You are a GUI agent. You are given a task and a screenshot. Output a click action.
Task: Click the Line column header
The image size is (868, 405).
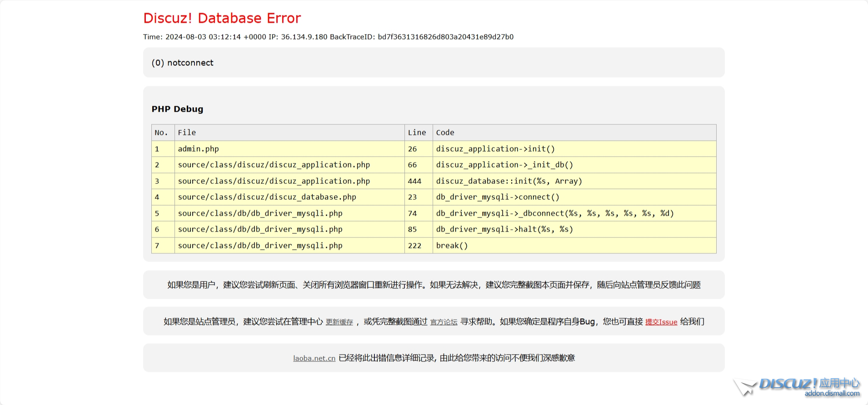coord(419,133)
